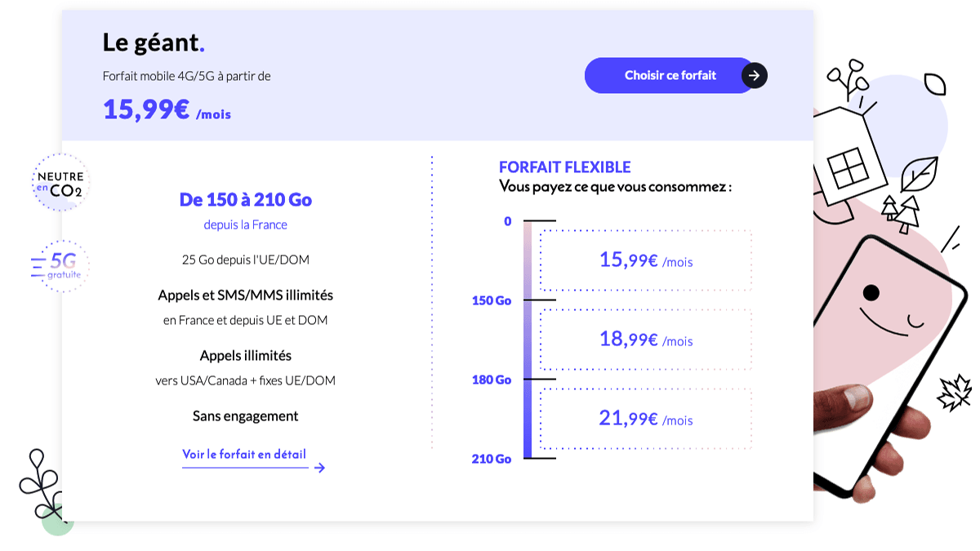Click the 5G gratuite badge

point(60,266)
